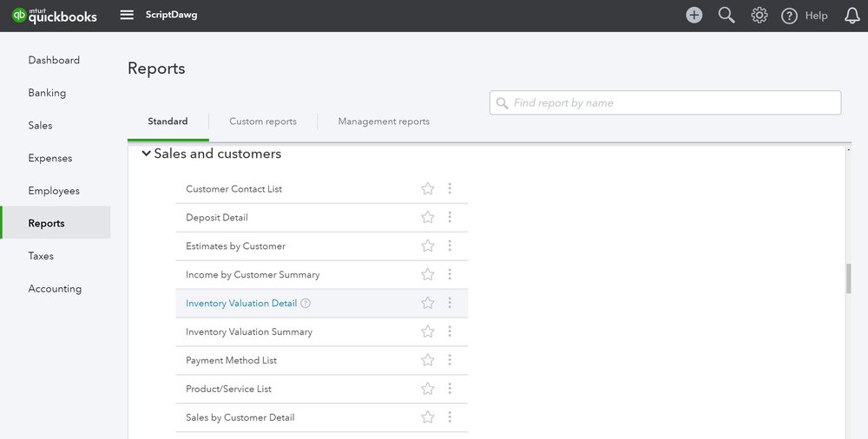Go to Banking in sidebar

point(47,93)
